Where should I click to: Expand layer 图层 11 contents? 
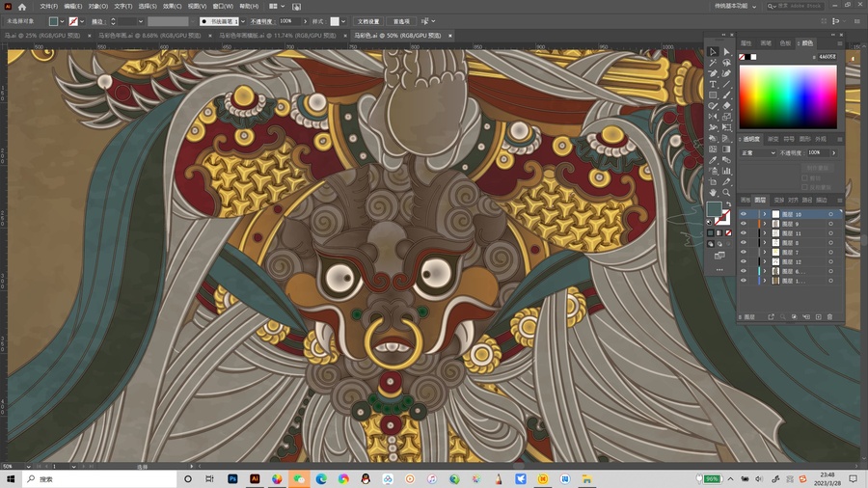click(765, 233)
